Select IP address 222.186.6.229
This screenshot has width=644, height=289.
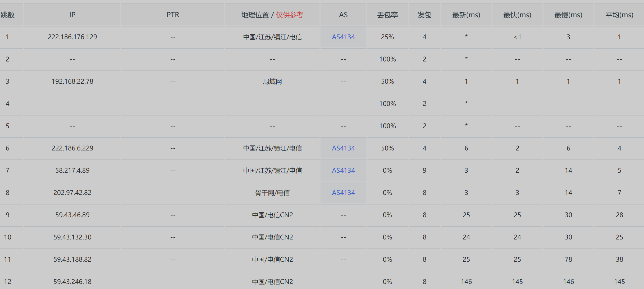pos(72,148)
